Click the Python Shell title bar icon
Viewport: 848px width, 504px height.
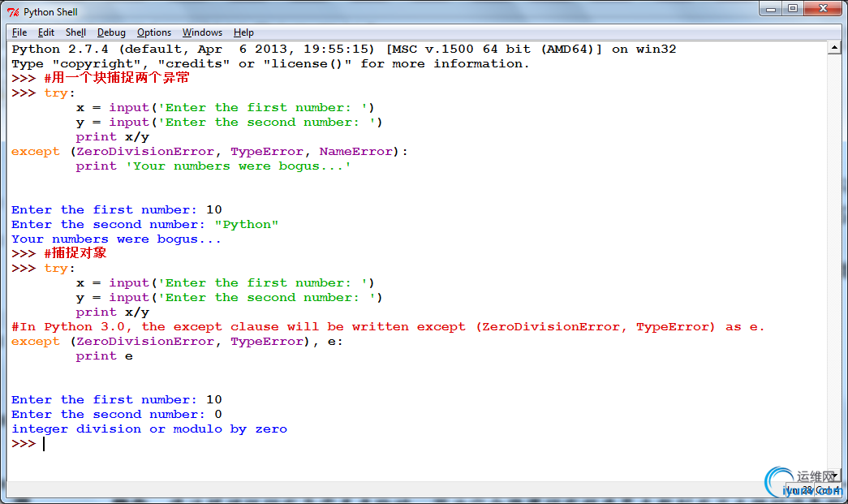[13, 12]
